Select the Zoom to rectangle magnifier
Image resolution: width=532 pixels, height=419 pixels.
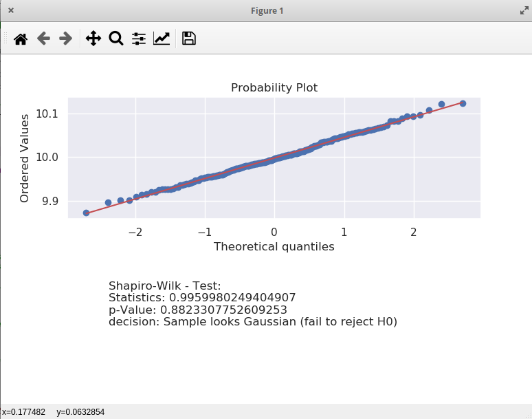tap(116, 39)
